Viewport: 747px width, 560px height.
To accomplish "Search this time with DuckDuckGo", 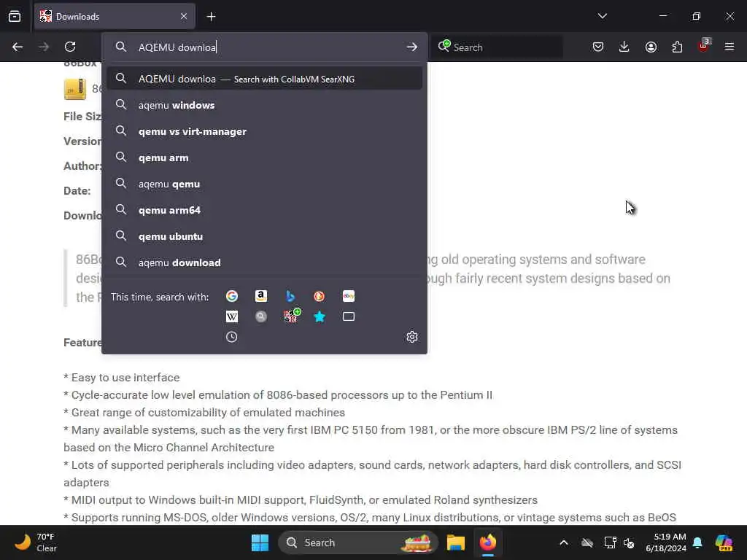I will pyautogui.click(x=320, y=296).
